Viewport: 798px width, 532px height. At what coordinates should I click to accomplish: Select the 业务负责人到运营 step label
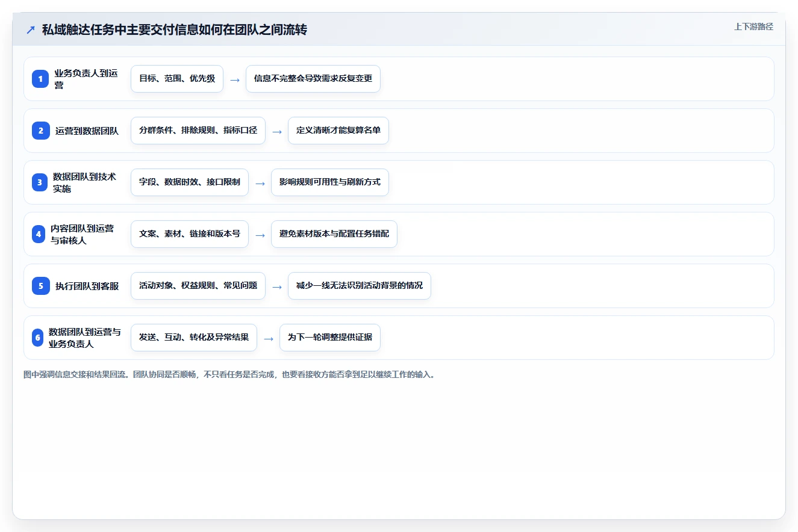[86, 79]
